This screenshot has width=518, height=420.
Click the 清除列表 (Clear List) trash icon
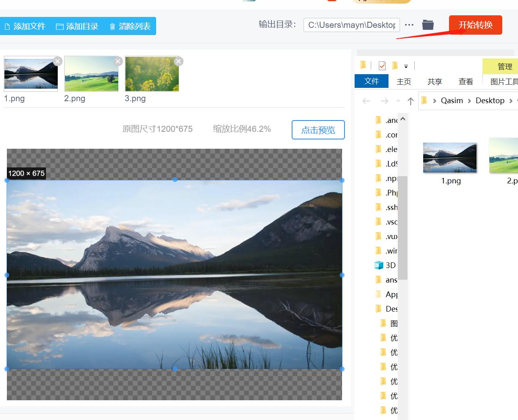click(113, 26)
